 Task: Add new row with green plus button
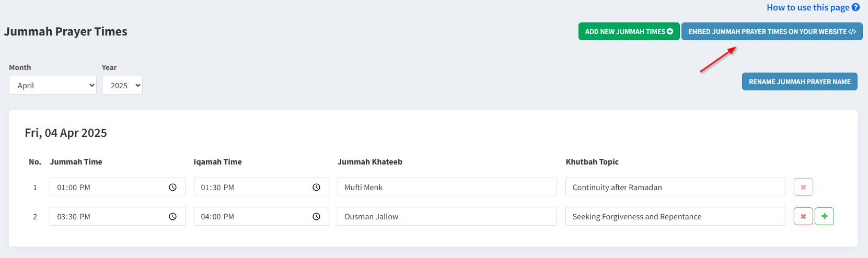coord(824,216)
